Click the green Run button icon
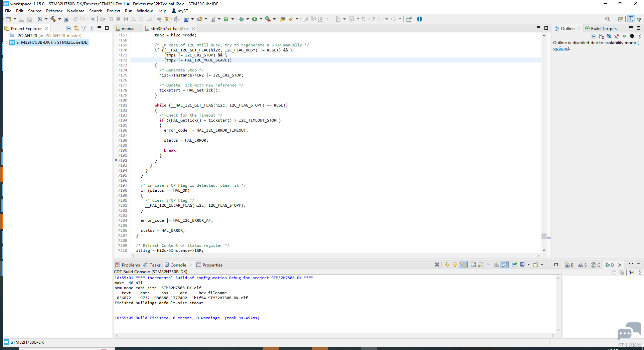 255,19
